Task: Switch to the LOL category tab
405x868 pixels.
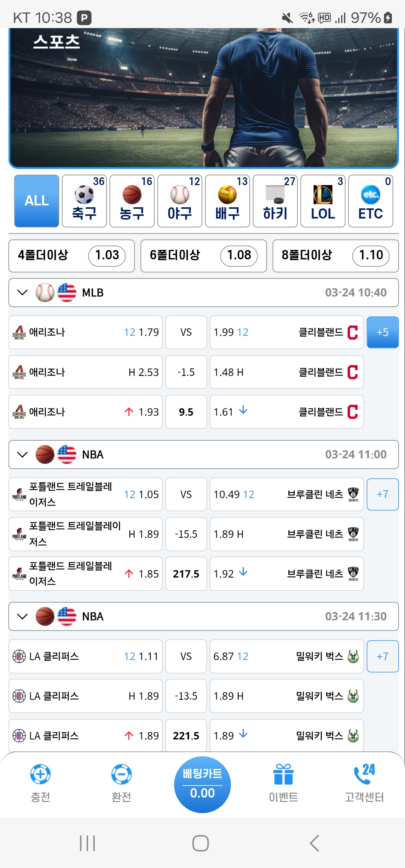Action: click(323, 201)
